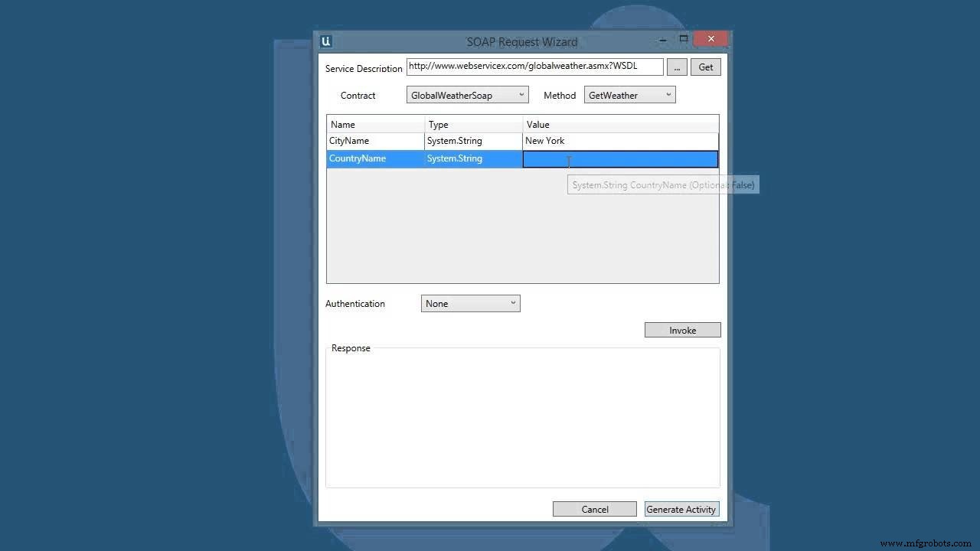Screen dimensions: 980x551
Task: Click inside the Response text area
Action: click(x=522, y=417)
